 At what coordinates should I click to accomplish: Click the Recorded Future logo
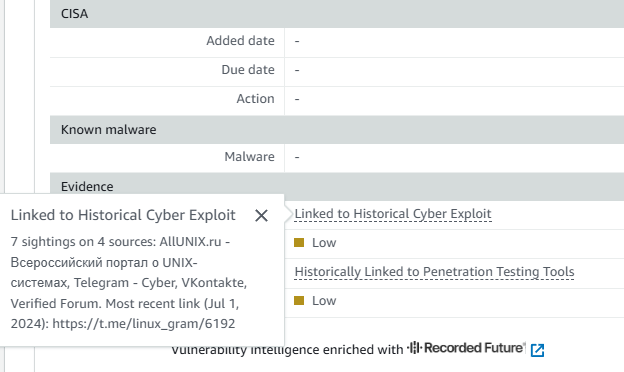[x=466, y=348]
